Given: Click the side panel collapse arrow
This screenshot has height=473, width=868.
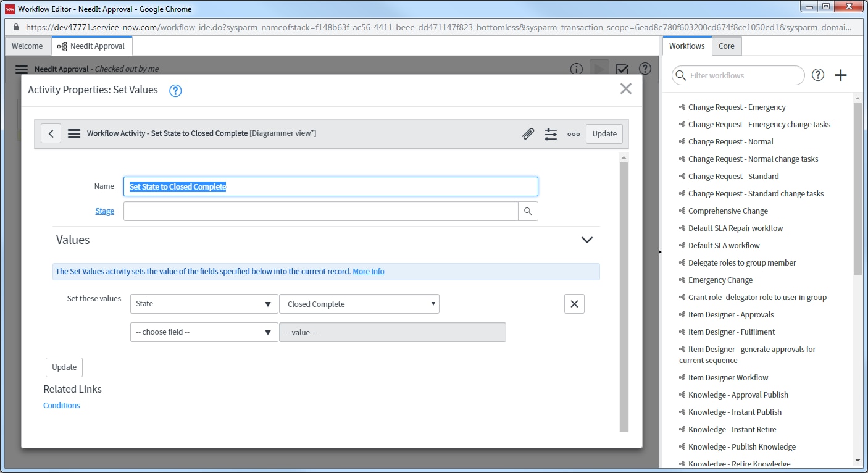Looking at the screenshot, I should coord(660,252).
